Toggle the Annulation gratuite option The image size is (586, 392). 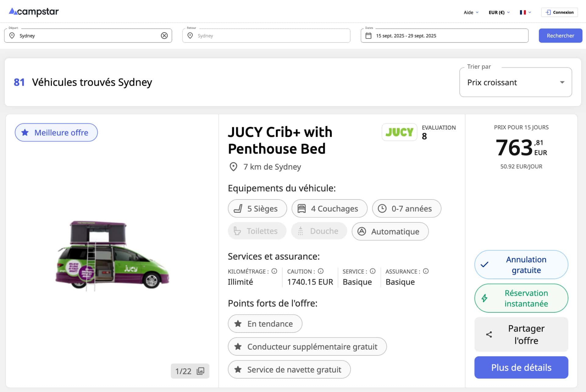(521, 264)
